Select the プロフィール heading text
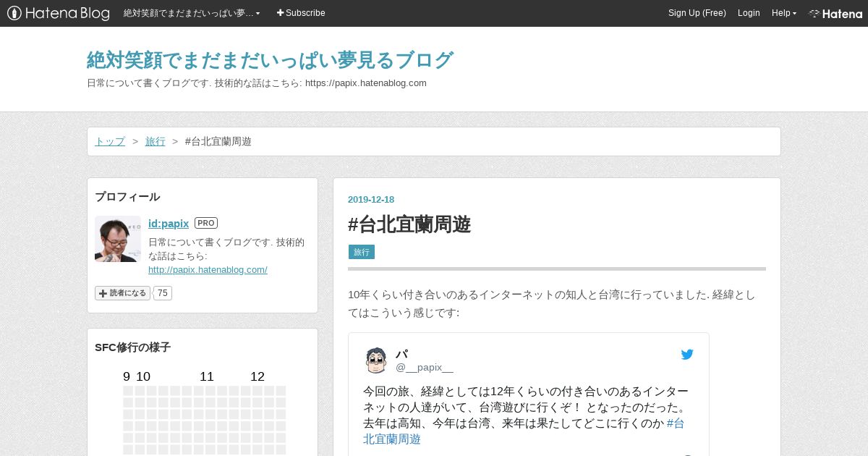The image size is (868, 456). point(127,196)
